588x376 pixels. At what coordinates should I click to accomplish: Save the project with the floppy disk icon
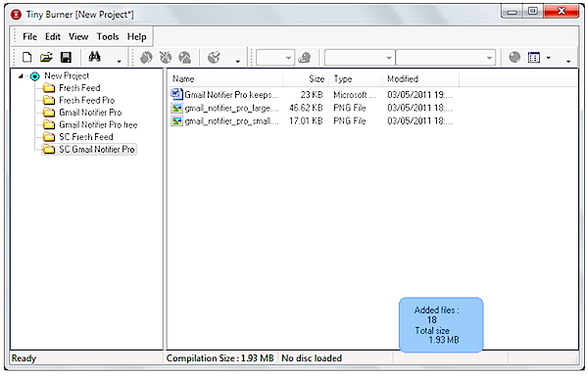tap(66, 58)
